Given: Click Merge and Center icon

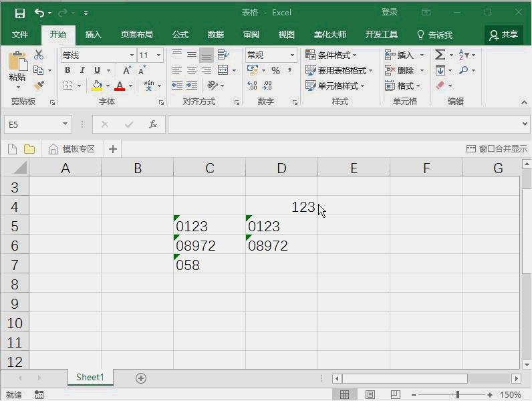Looking at the screenshot, I should point(223,70).
